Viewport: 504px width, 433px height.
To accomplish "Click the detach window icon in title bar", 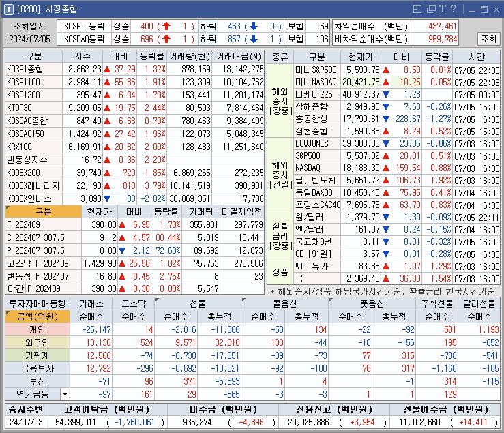I will tap(431, 9).
